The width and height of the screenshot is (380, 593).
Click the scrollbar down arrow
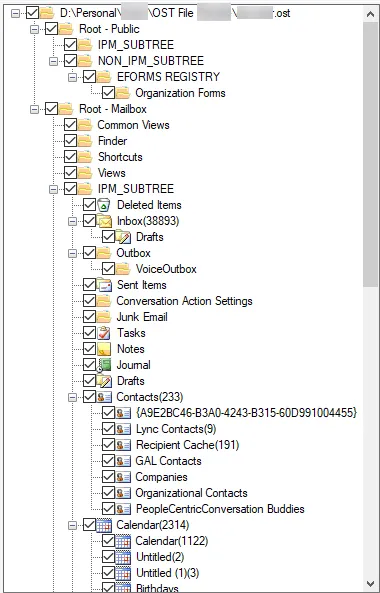(370, 583)
